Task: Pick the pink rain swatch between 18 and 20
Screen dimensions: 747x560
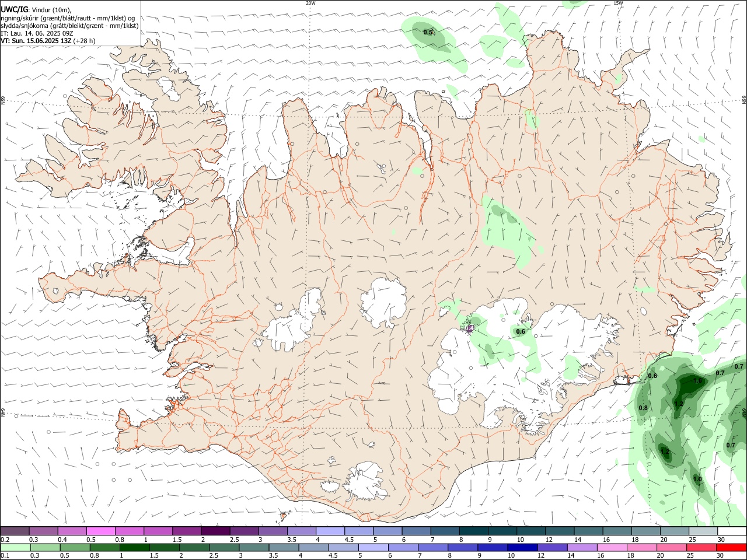Action: tap(642, 548)
